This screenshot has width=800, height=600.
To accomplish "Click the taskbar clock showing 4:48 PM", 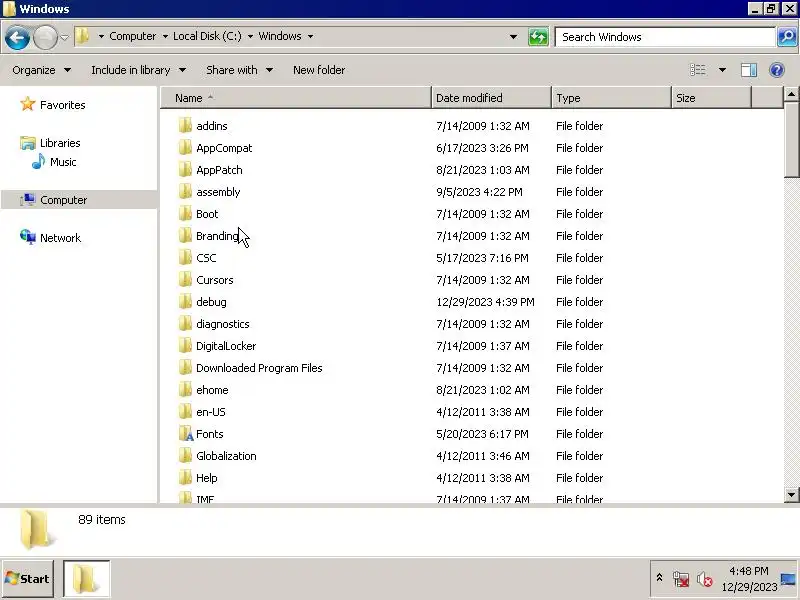I will point(748,570).
